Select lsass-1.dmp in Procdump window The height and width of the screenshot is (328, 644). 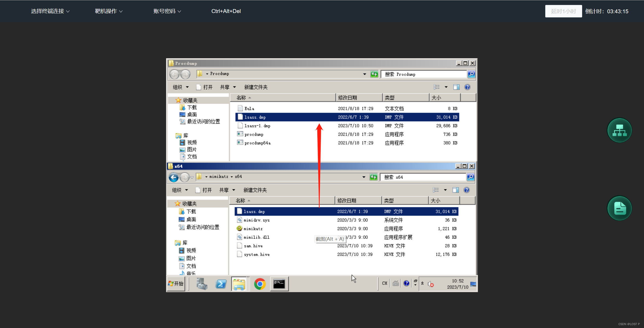point(347,126)
